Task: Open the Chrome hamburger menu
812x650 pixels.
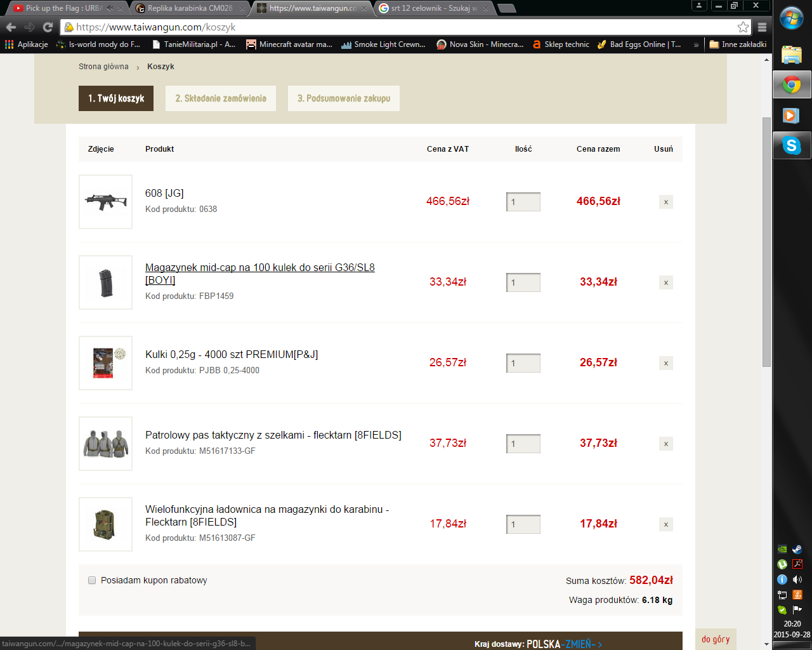Action: click(x=763, y=27)
